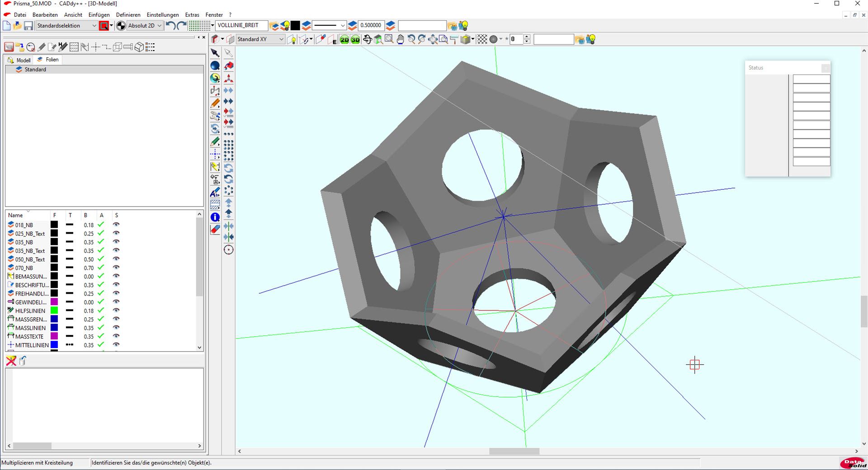Open the Standardselektion dropdown

(66, 26)
